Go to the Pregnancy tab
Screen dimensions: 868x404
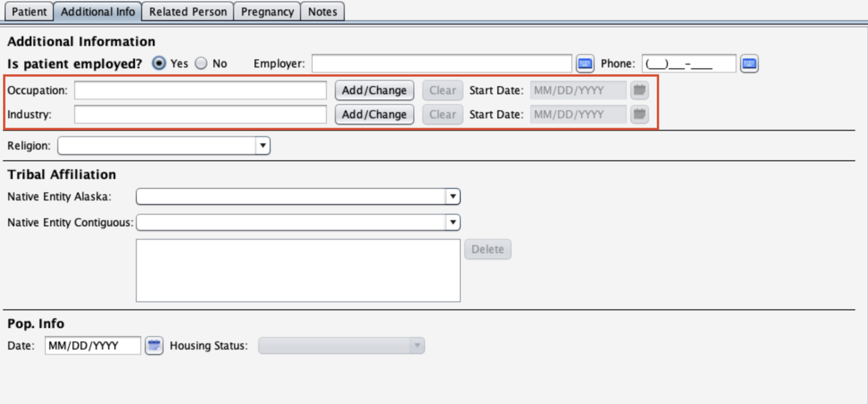pyautogui.click(x=267, y=12)
